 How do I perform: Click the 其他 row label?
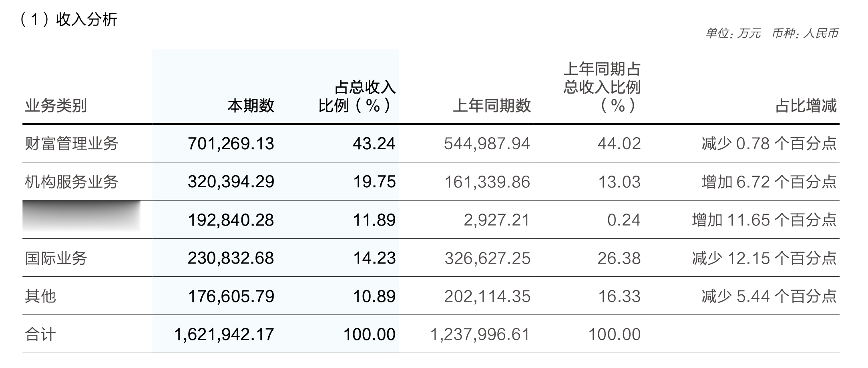[x=40, y=296]
